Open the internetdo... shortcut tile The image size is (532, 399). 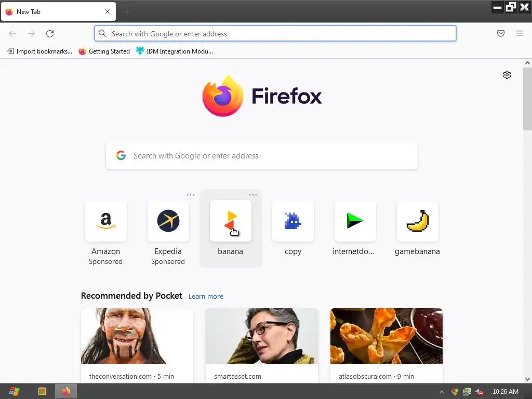355,221
